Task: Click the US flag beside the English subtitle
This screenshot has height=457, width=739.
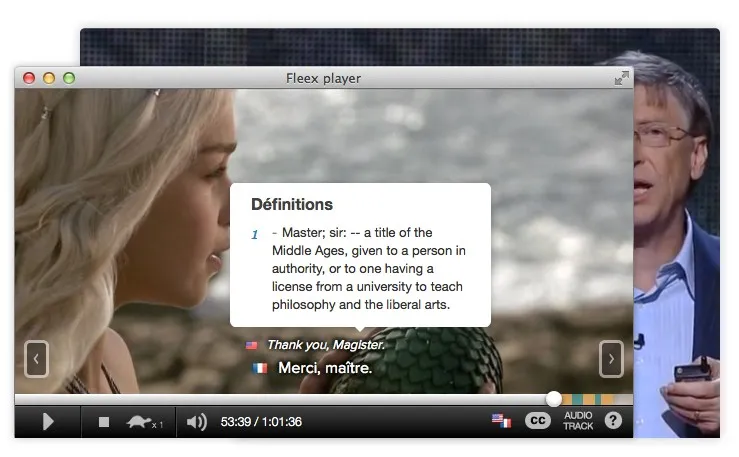Action: (252, 345)
